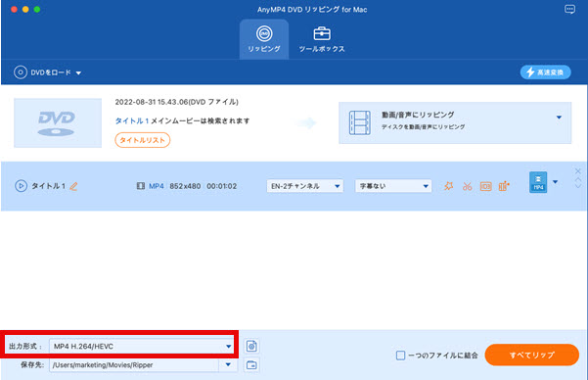
Task: Click the 保存先 path field
Action: pyautogui.click(x=134, y=365)
